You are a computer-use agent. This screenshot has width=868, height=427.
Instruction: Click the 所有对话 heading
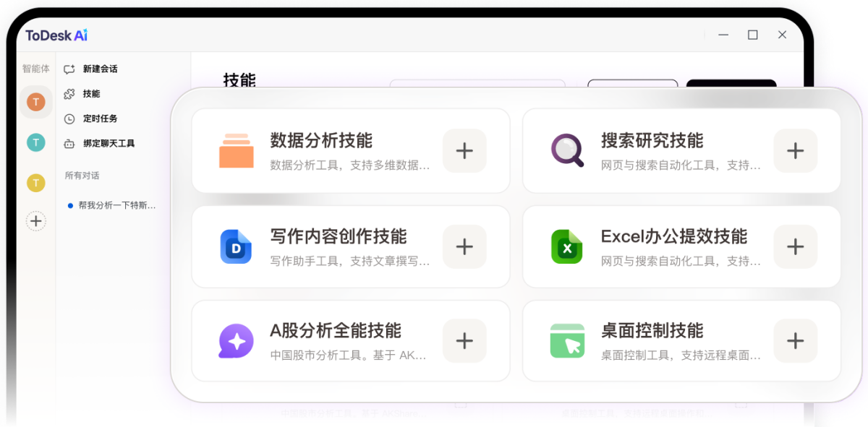point(82,176)
